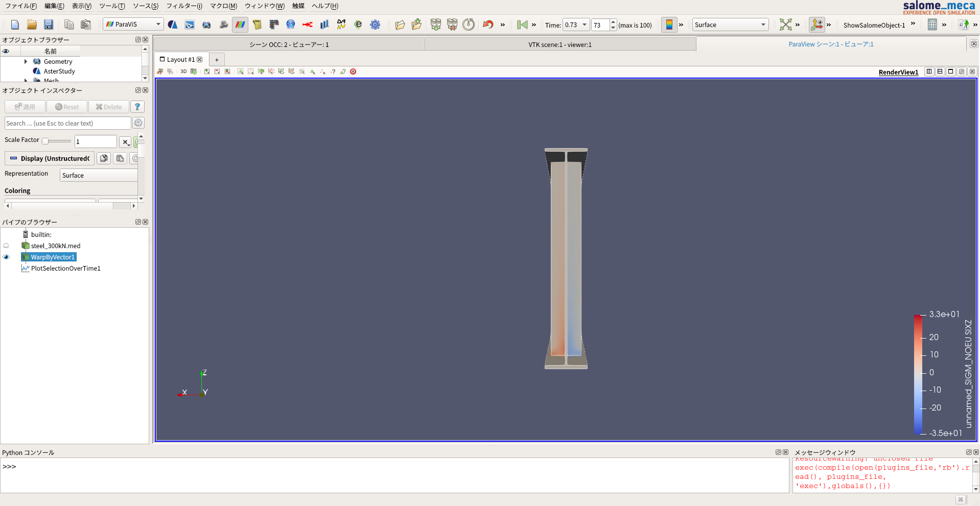The height and width of the screenshot is (506, 980).
Task: Click the SIXZ color legend bar
Action: point(919,374)
